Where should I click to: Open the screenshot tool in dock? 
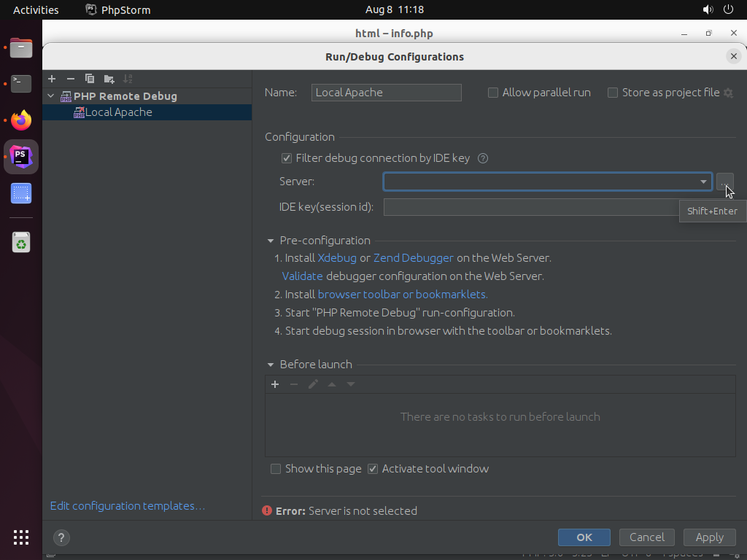click(x=21, y=193)
